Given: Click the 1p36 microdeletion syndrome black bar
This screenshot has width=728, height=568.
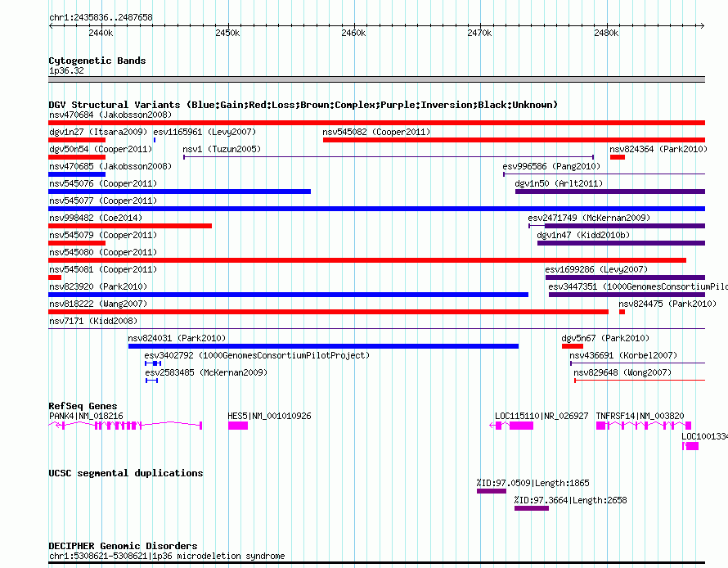Looking at the screenshot, I should [376, 563].
